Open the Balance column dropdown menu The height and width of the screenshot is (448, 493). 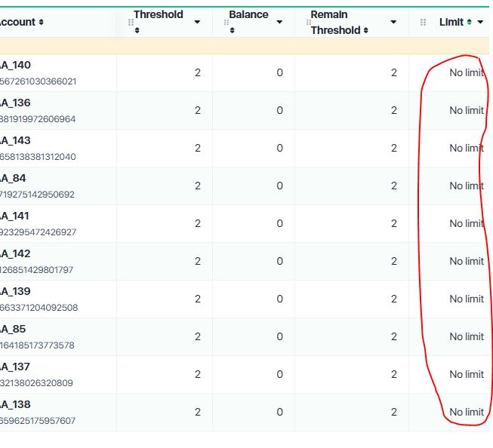pos(279,22)
